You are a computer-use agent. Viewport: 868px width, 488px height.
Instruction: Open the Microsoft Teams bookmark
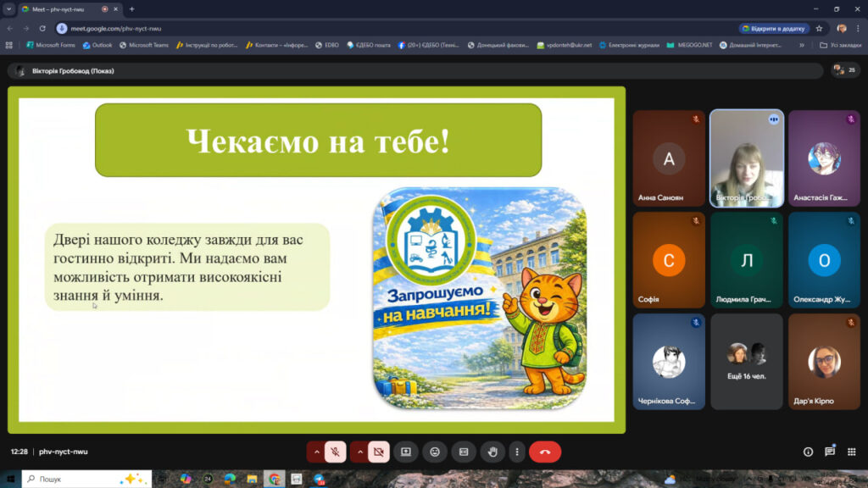(144, 45)
